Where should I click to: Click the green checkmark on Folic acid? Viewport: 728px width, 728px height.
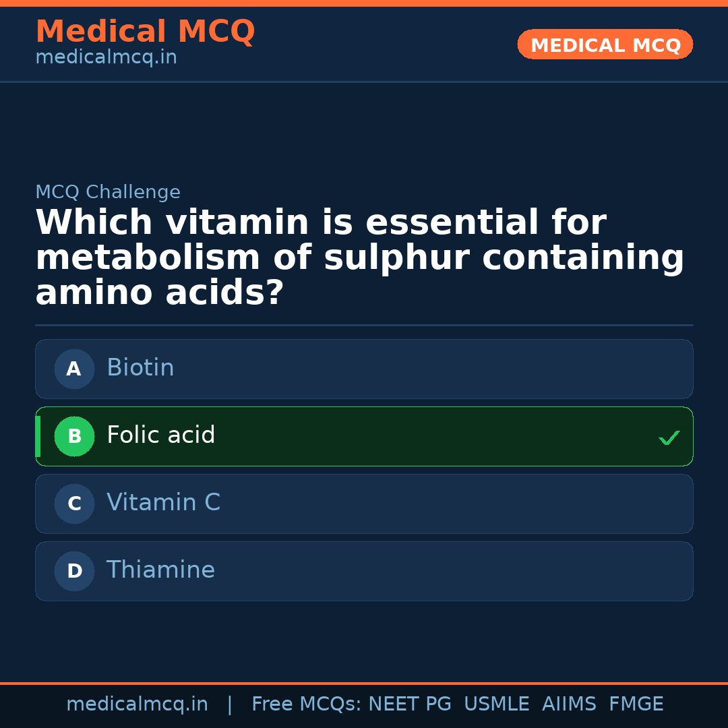[669, 437]
